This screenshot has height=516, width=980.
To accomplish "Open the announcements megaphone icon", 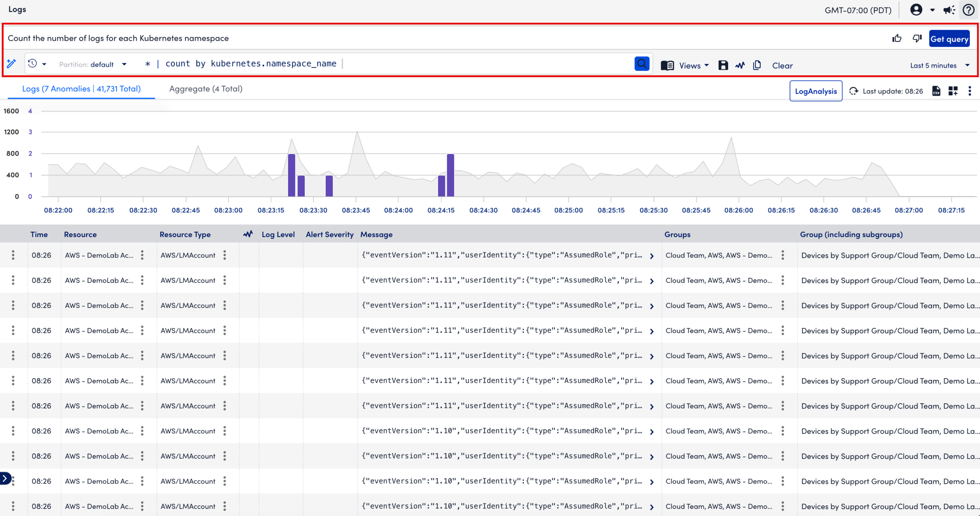I will coord(949,10).
